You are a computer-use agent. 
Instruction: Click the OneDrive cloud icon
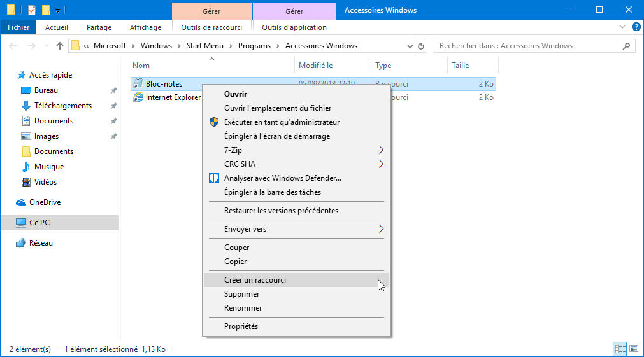pyautogui.click(x=21, y=202)
